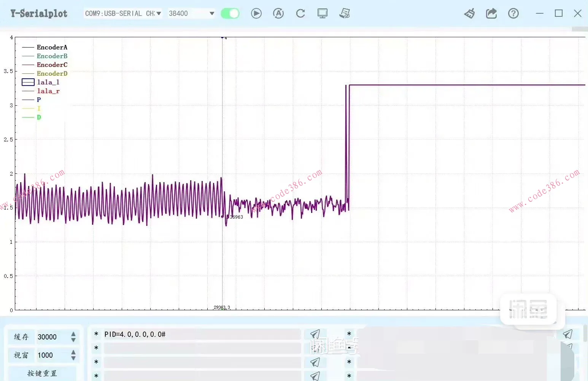
Task: Open the COM9 USB-SERIAL port dropdown
Action: [123, 14]
